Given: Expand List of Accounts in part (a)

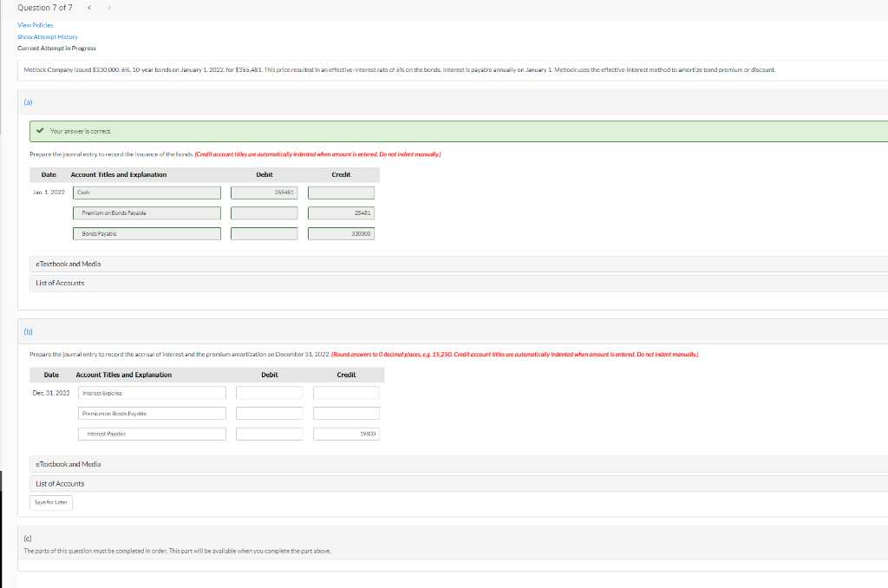Looking at the screenshot, I should [x=458, y=284].
